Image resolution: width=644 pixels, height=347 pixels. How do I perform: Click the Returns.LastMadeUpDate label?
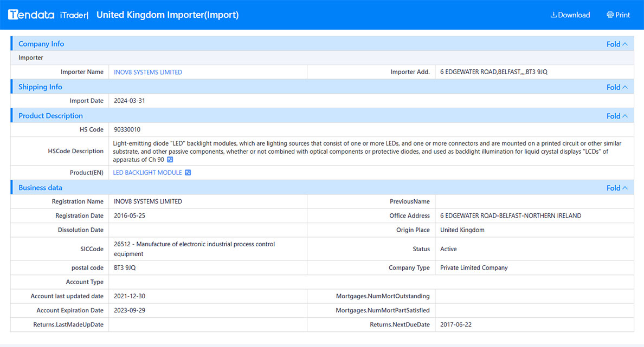point(68,324)
